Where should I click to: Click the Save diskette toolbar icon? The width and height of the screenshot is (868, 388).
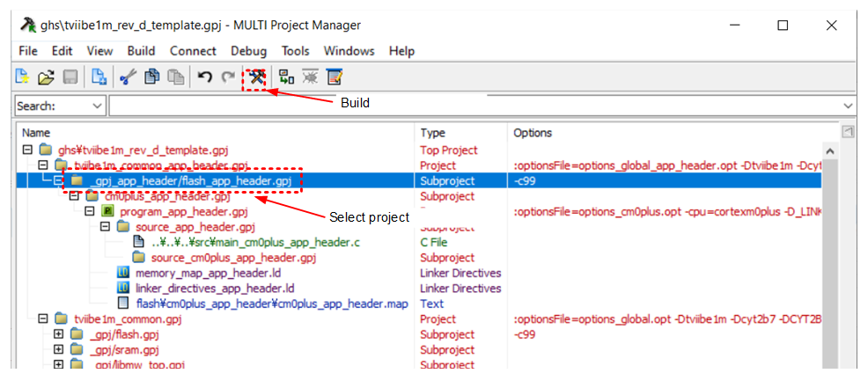click(x=70, y=77)
